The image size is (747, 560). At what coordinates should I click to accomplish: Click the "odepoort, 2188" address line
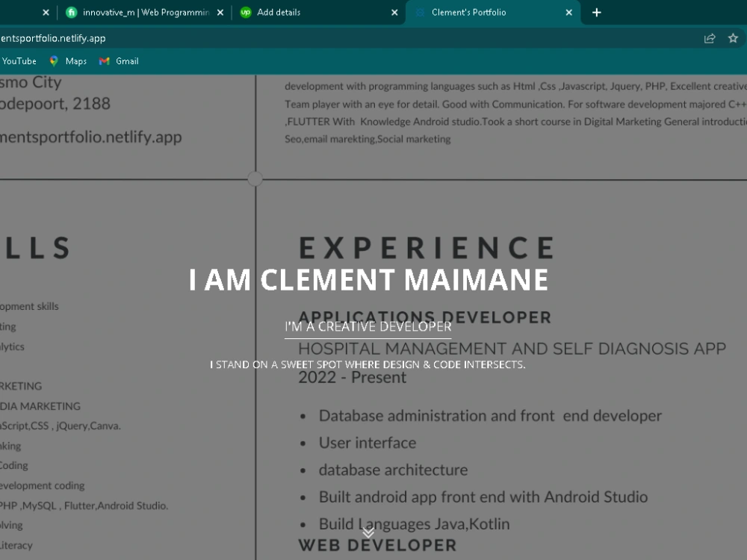(x=55, y=103)
